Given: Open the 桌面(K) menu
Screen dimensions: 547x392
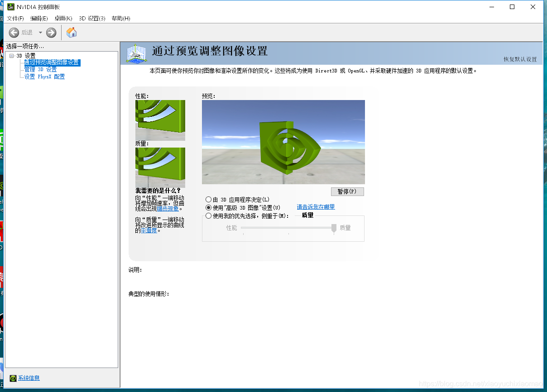Looking at the screenshot, I should click(63, 18).
